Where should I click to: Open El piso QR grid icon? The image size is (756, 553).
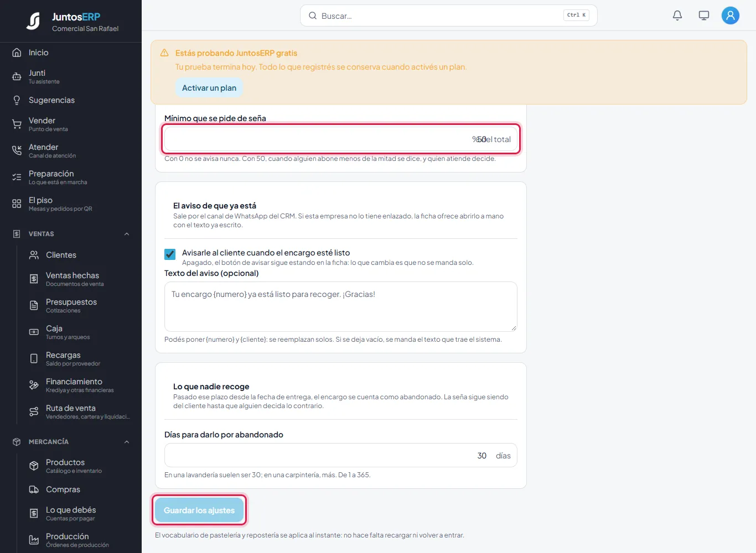(x=17, y=204)
